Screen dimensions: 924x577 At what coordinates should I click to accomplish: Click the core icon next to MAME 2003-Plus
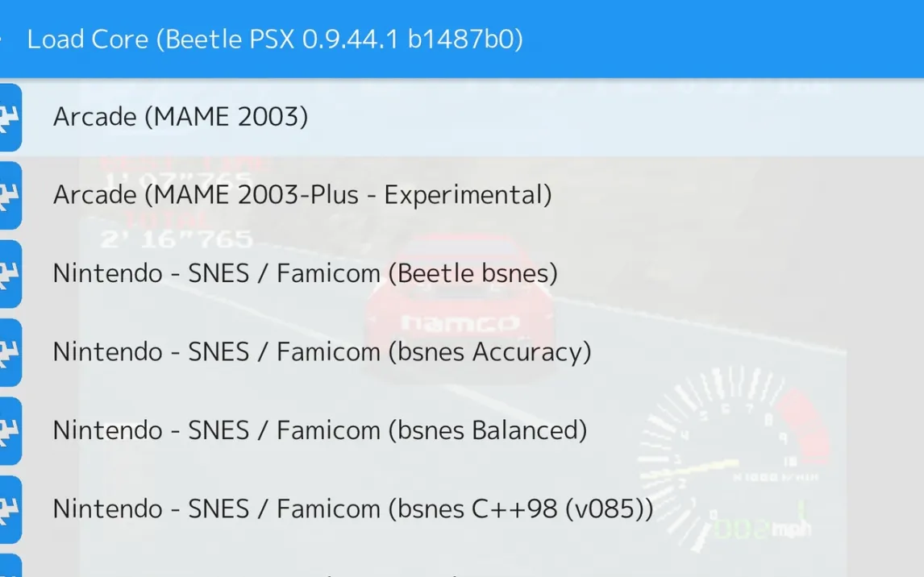(10, 196)
